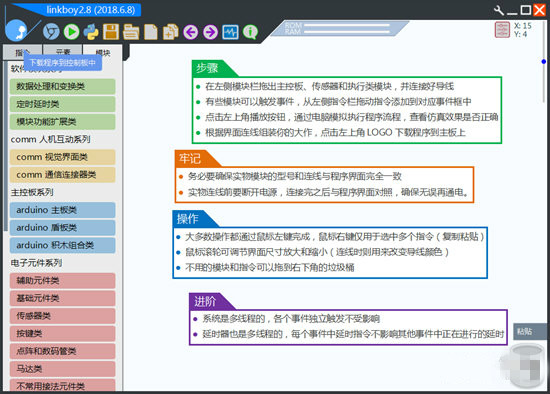Open 传感器类 category
This screenshot has height=394, width=550.
pos(62,315)
